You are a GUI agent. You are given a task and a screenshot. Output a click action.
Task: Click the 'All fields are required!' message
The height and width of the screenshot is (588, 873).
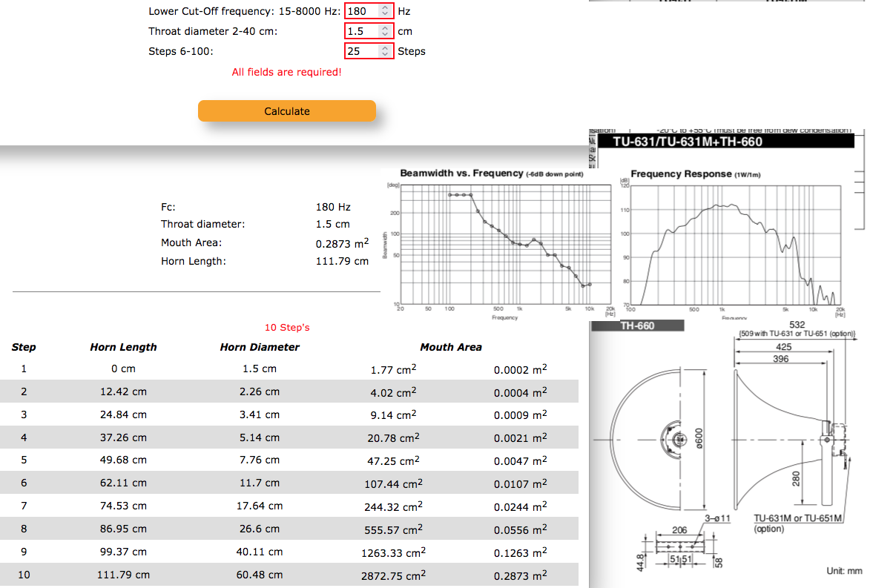coord(287,72)
